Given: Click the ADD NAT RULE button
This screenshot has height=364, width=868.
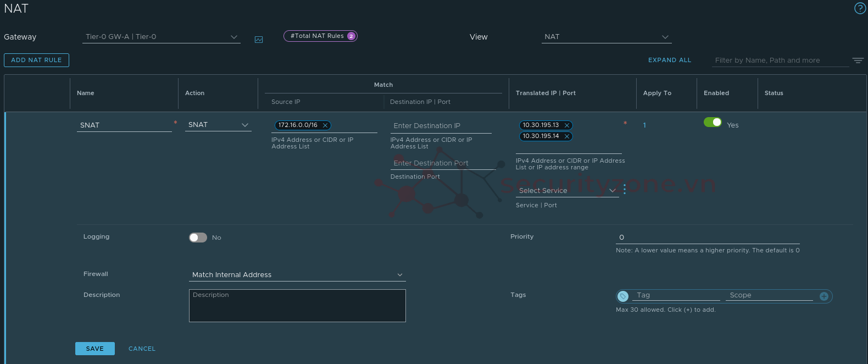Looking at the screenshot, I should (36, 60).
